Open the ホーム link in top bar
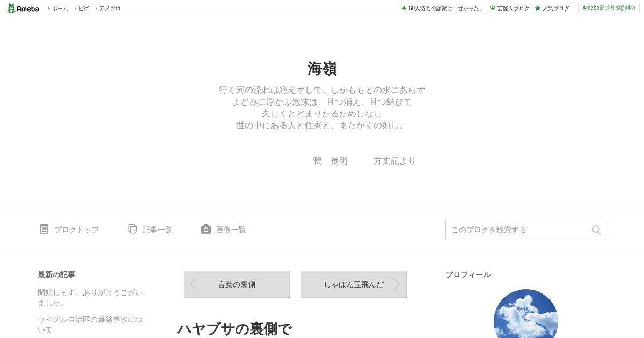 tap(60, 8)
